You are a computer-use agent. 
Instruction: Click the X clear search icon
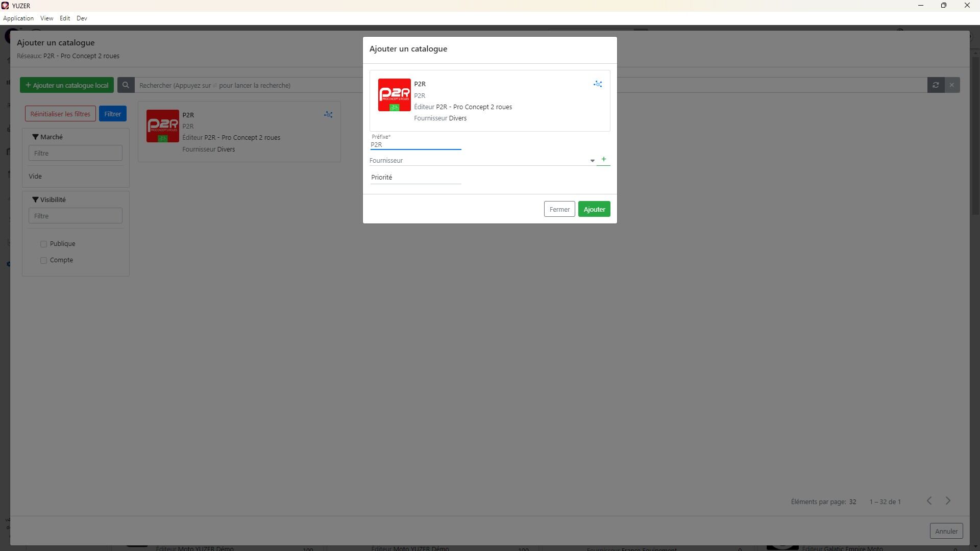click(x=951, y=85)
